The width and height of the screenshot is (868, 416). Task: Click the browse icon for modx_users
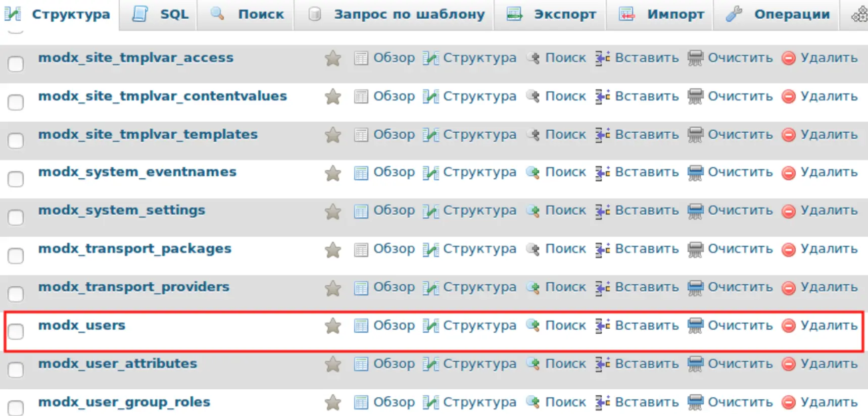pyautogui.click(x=361, y=326)
